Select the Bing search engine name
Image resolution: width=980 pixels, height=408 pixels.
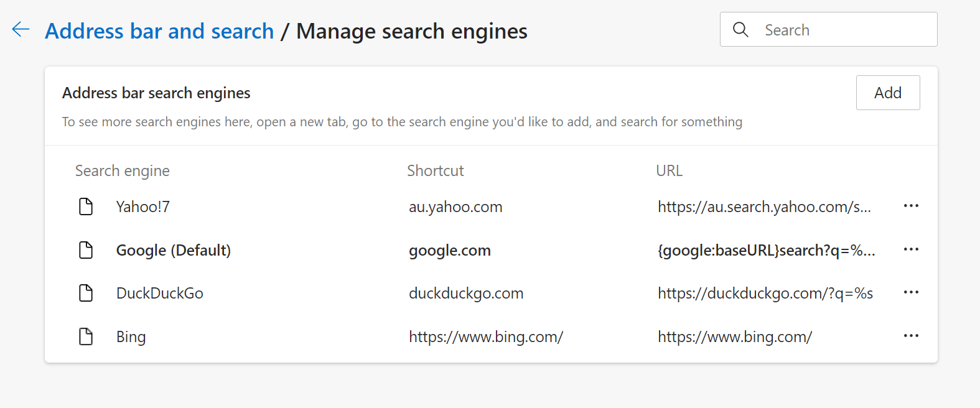pos(131,337)
